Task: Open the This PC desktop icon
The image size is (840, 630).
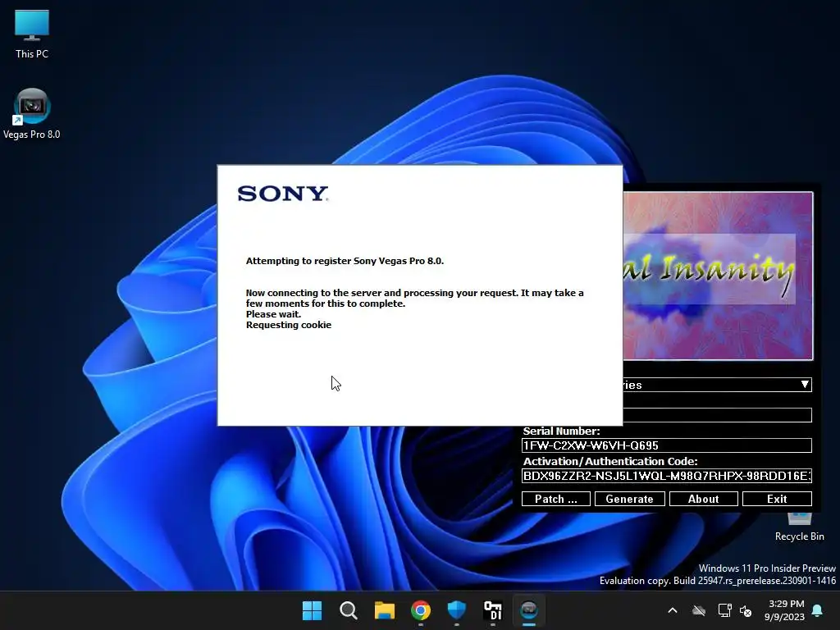Action: click(x=32, y=34)
